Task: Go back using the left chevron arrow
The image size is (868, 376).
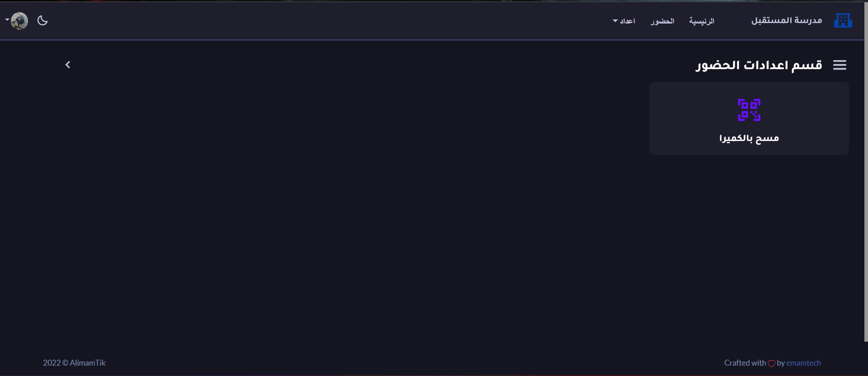Action: 68,65
